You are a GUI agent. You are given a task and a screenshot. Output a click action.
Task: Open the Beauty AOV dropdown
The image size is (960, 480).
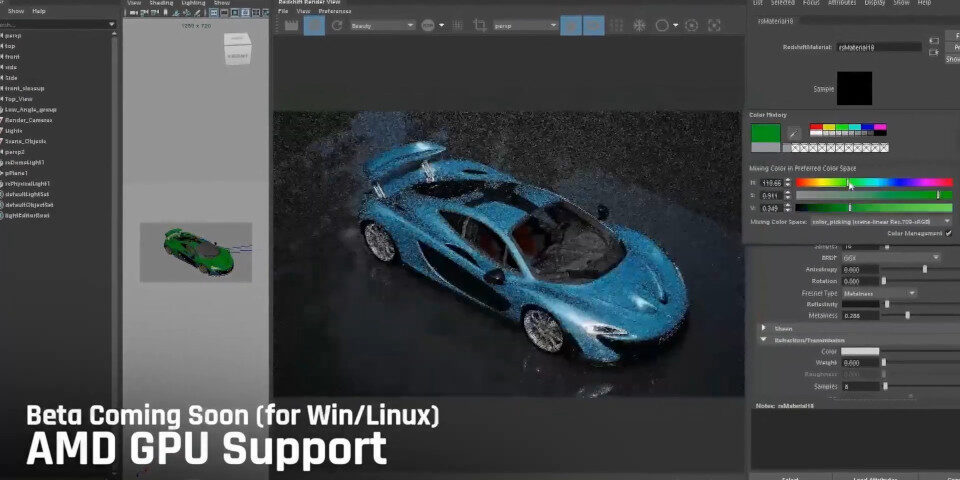click(382, 25)
